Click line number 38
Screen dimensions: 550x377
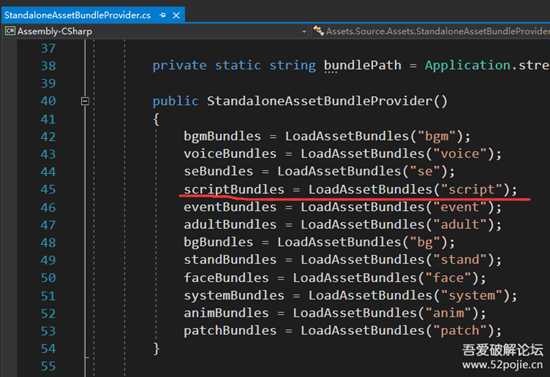click(x=48, y=66)
